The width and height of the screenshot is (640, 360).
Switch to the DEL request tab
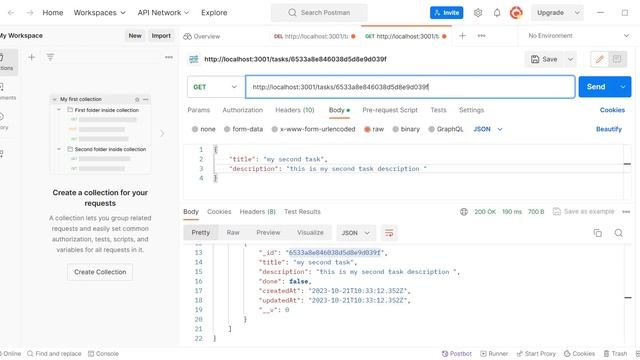(314, 36)
